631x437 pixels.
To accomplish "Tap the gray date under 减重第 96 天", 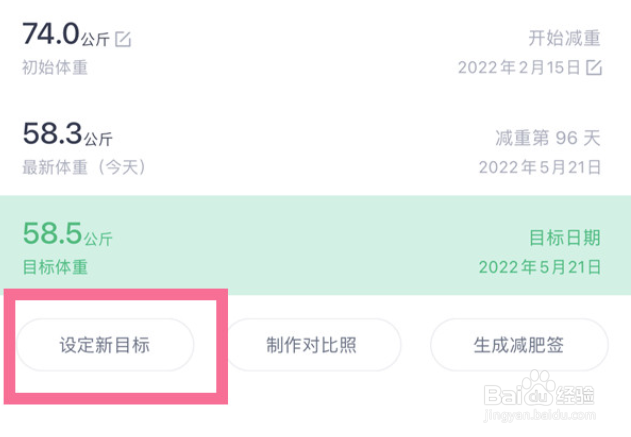I will coord(540,167).
